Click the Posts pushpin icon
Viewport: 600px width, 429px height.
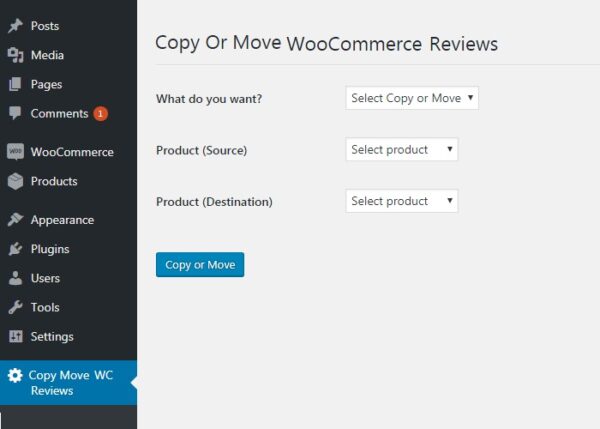point(15,26)
